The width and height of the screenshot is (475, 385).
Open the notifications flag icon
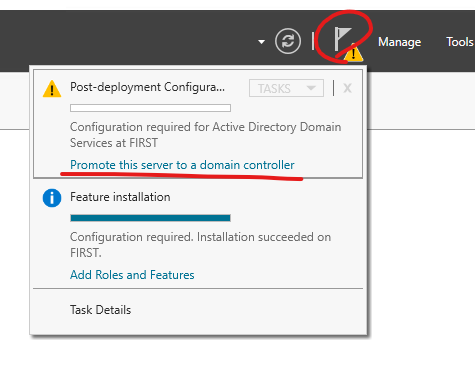[x=342, y=39]
